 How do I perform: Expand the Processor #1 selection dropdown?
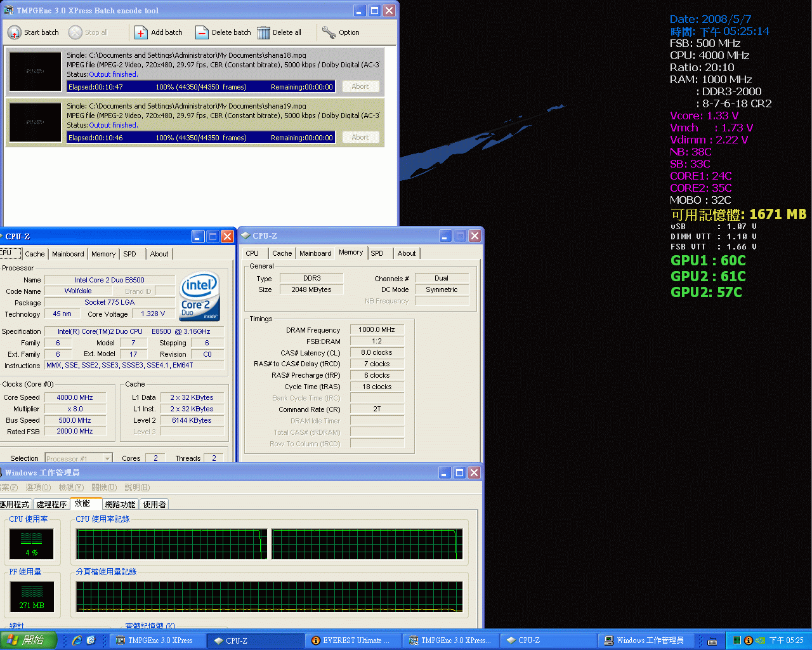pyautogui.click(x=107, y=458)
